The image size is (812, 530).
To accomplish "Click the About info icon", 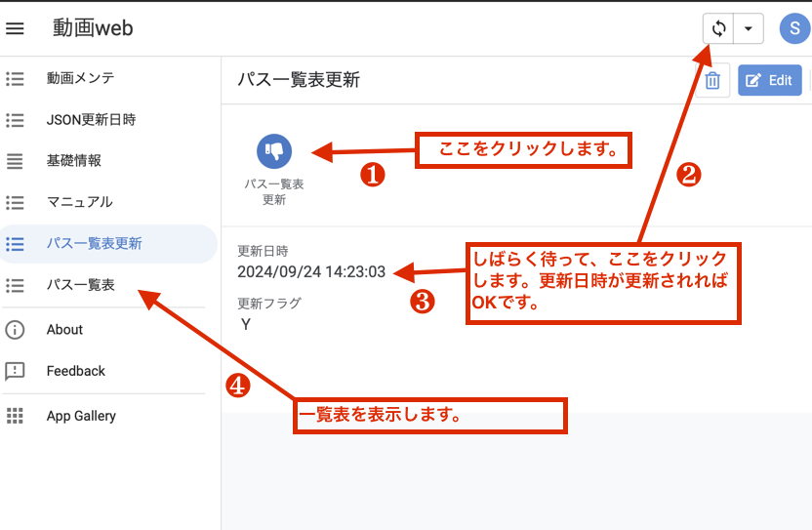I will click(15, 329).
